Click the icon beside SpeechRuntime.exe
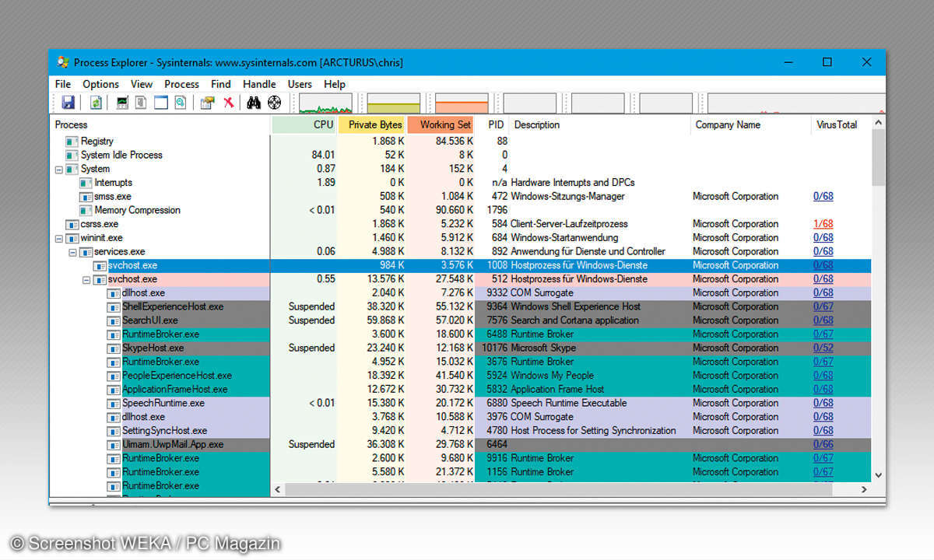 pyautogui.click(x=114, y=403)
